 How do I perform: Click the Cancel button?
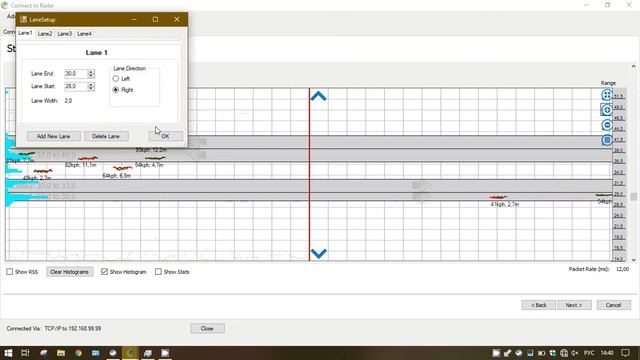click(613, 305)
